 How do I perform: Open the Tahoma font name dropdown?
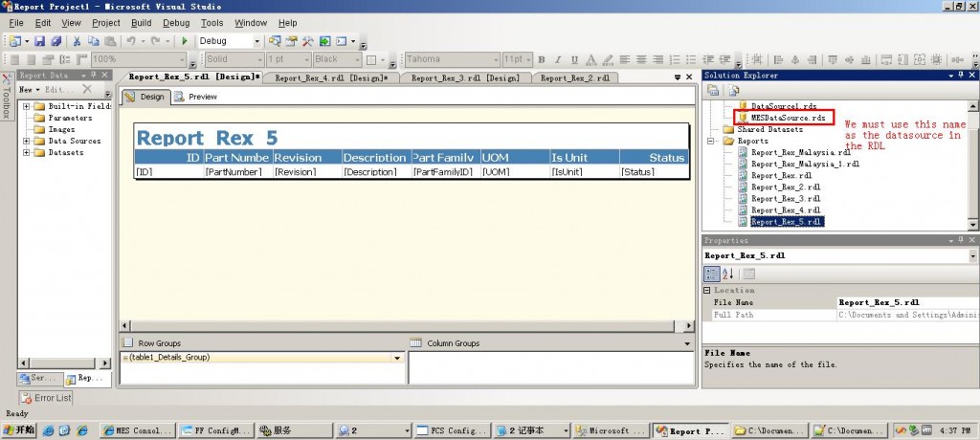point(495,59)
